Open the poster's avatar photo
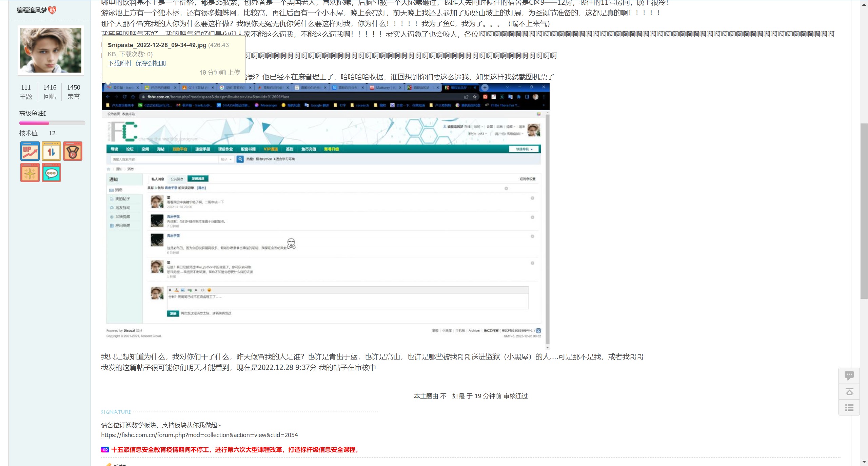Image resolution: width=868 pixels, height=466 pixels. click(51, 50)
